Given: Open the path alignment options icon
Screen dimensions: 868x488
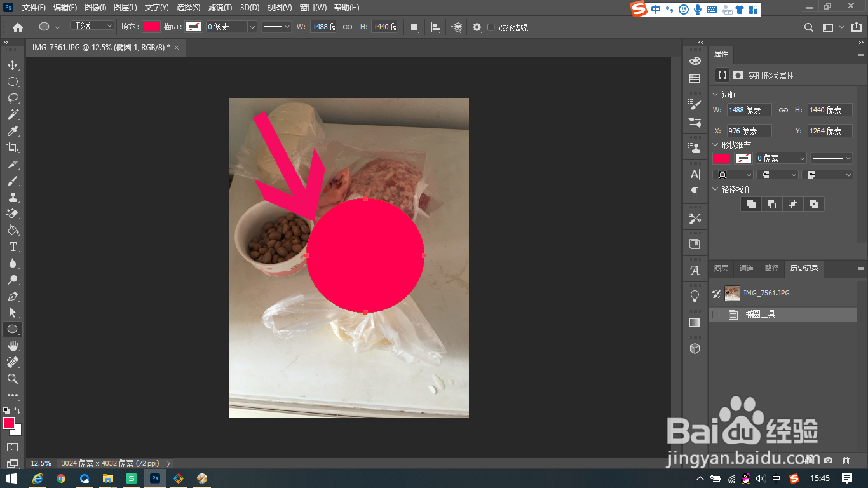Looking at the screenshot, I should 436,27.
